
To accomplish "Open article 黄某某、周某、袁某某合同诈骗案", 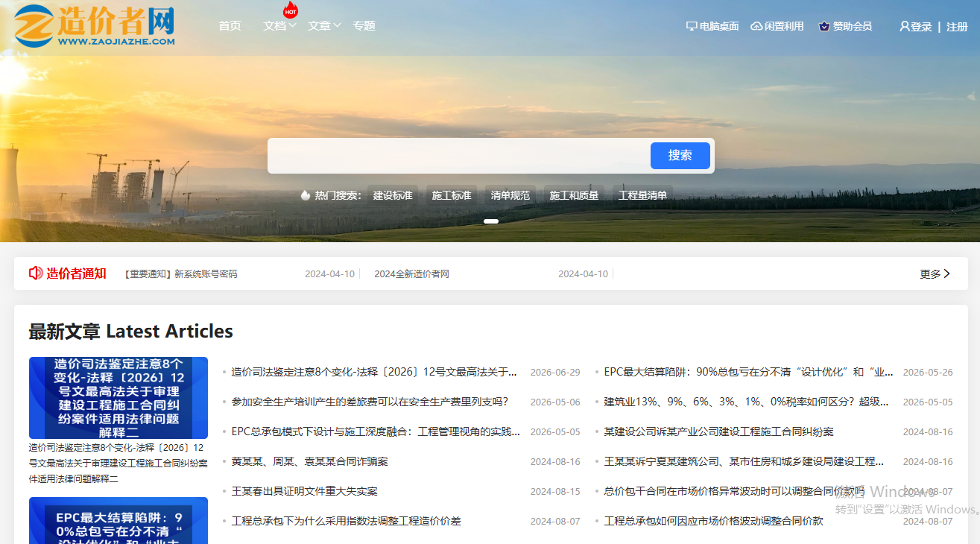I will (309, 461).
